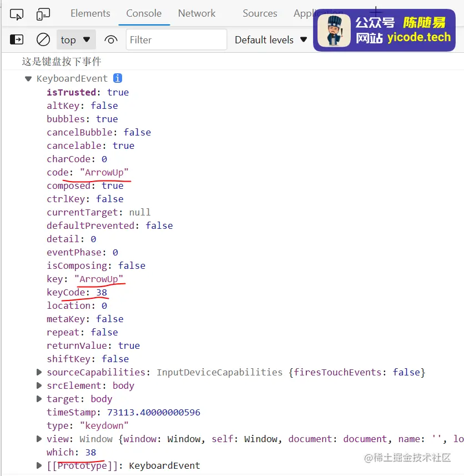Screen dimensions: 464x476
Task: Toggle the device emulation toolbar
Action: pyautogui.click(x=43, y=13)
